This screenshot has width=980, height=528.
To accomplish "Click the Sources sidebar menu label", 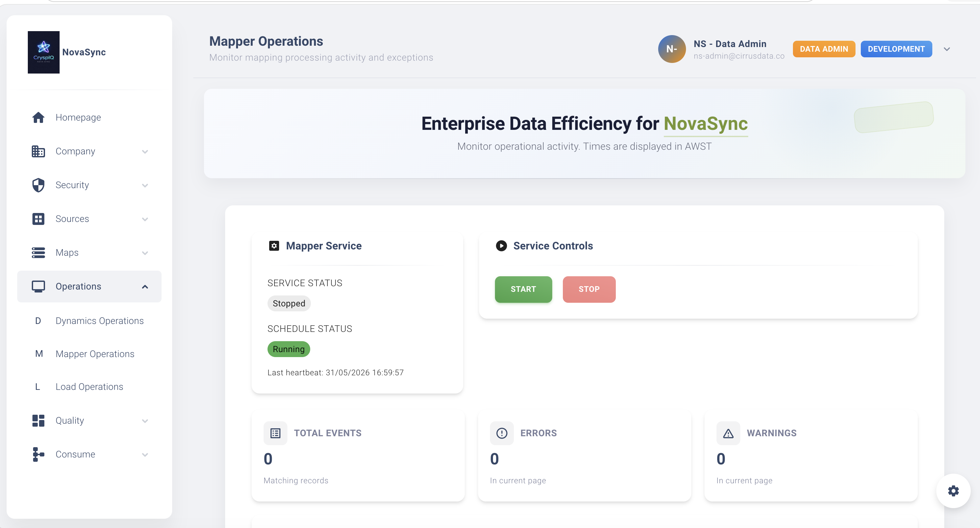I will click(72, 219).
